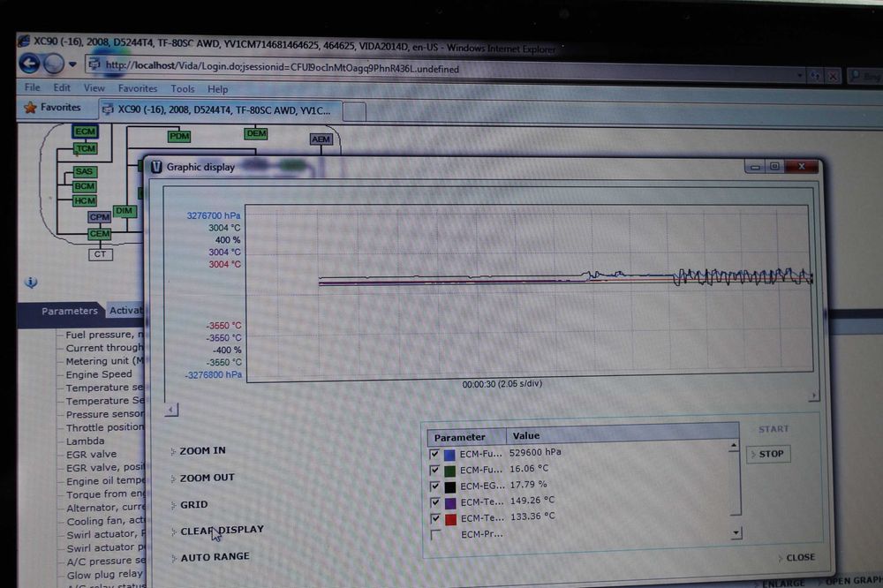The height and width of the screenshot is (588, 883).
Task: Click CLEAR DISPLAY
Action: pos(222,531)
